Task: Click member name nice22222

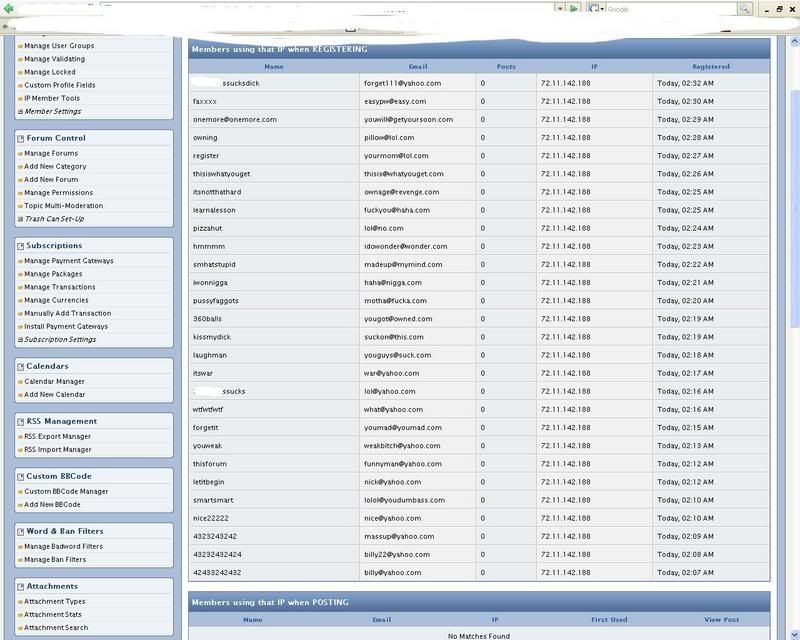Action: point(211,519)
